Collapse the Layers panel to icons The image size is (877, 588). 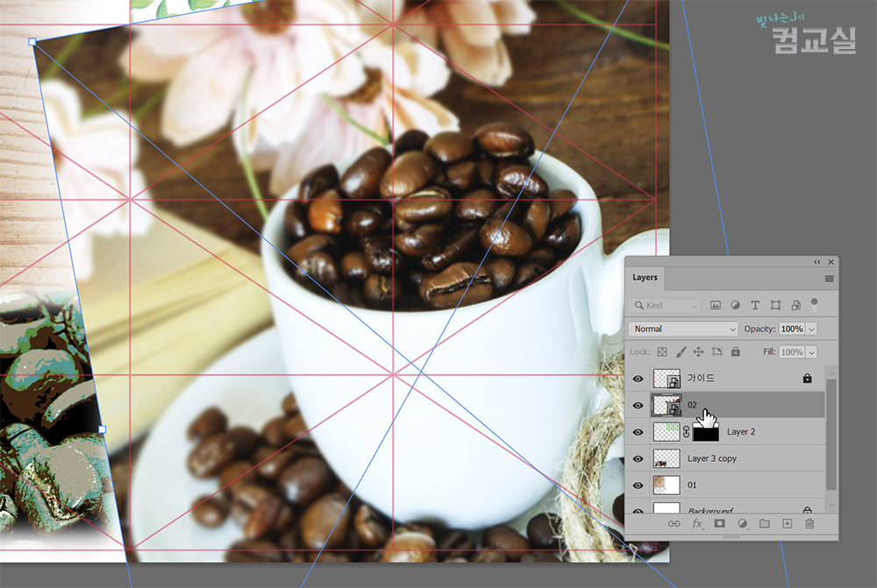pos(817,262)
